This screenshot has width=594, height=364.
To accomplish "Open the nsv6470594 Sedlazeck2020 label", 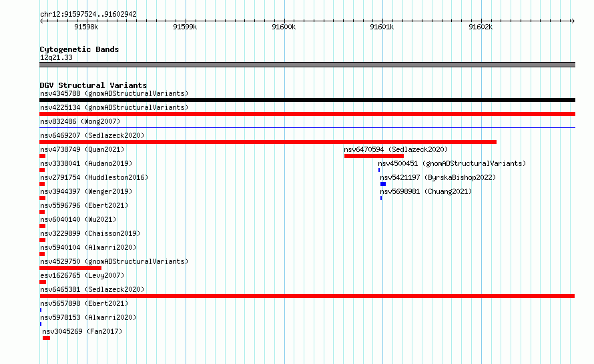I will tap(396, 149).
